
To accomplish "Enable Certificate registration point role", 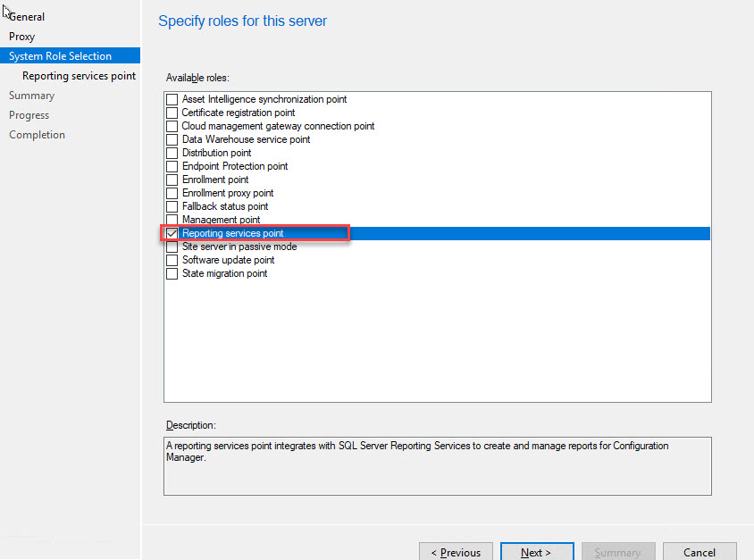I will coord(172,113).
